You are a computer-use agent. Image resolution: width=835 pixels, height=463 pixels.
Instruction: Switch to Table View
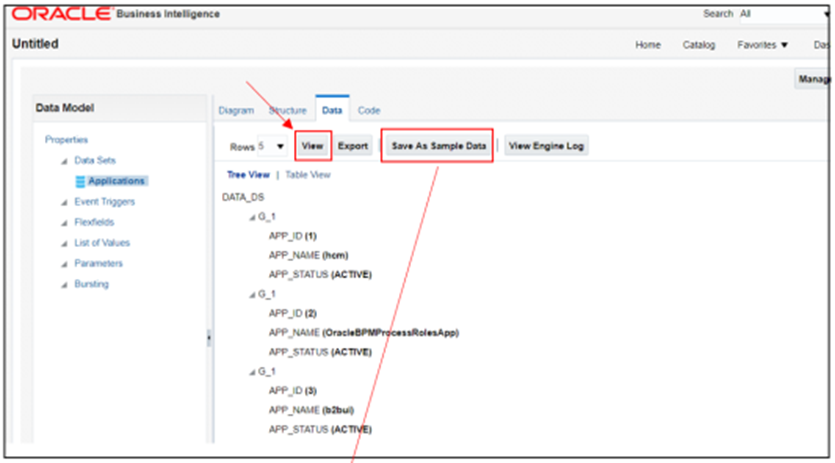click(308, 175)
